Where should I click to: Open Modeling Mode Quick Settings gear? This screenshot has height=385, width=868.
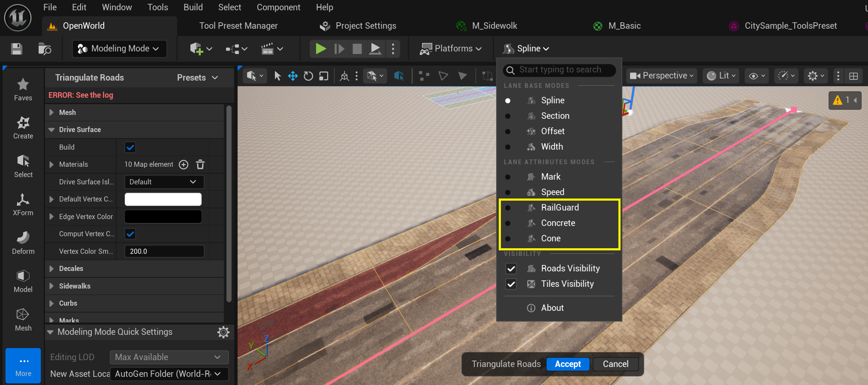[x=223, y=332]
